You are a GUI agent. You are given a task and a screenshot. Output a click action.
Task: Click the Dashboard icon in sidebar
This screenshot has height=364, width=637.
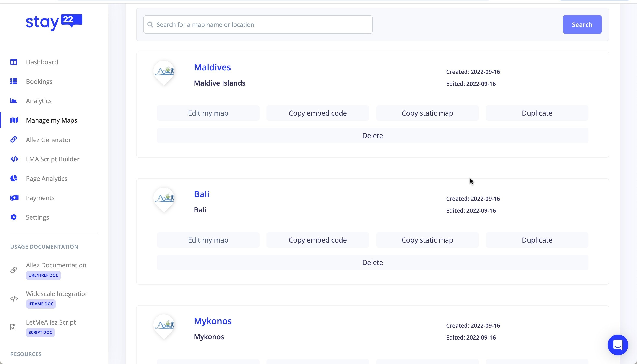tap(13, 62)
